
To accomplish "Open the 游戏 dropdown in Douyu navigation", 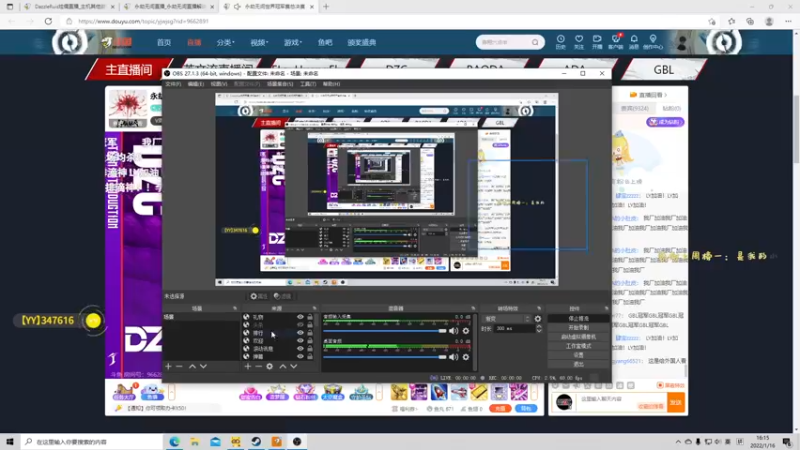I will pyautogui.click(x=293, y=43).
